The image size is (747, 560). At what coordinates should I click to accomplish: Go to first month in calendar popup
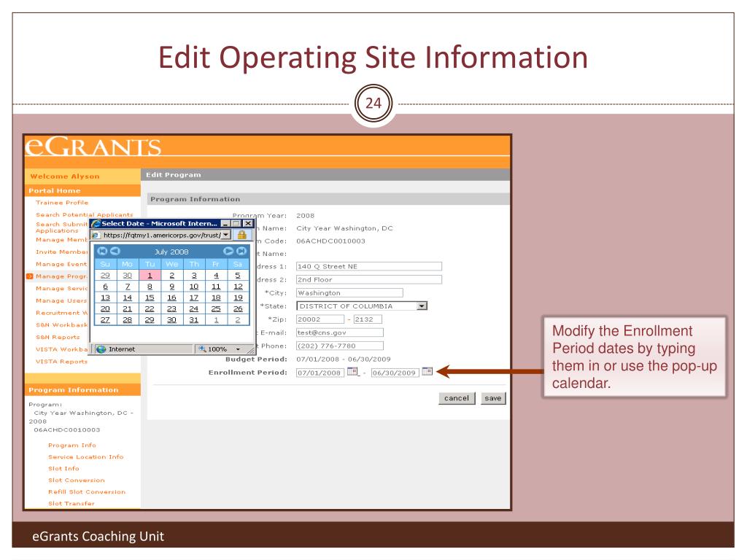coord(102,251)
